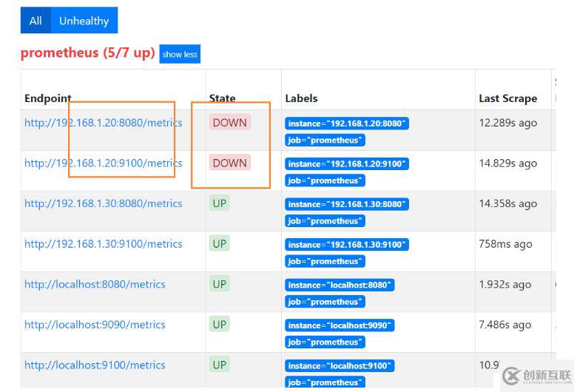Click the 1.932s ago last scrape value
Screen dimensions: 574x392
[x=504, y=285]
